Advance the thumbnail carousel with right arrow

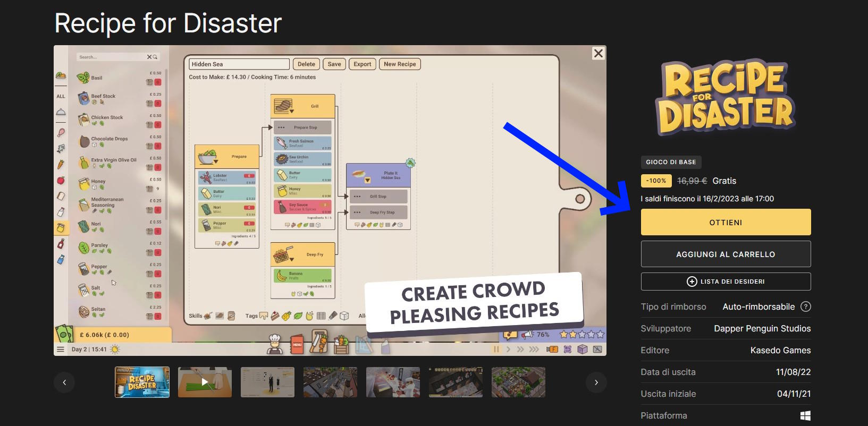click(596, 382)
